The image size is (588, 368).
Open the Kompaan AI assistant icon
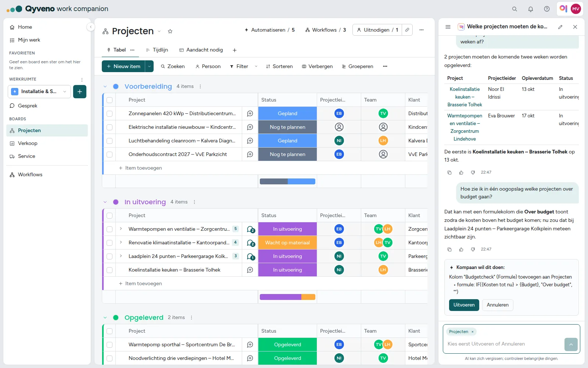click(563, 8)
